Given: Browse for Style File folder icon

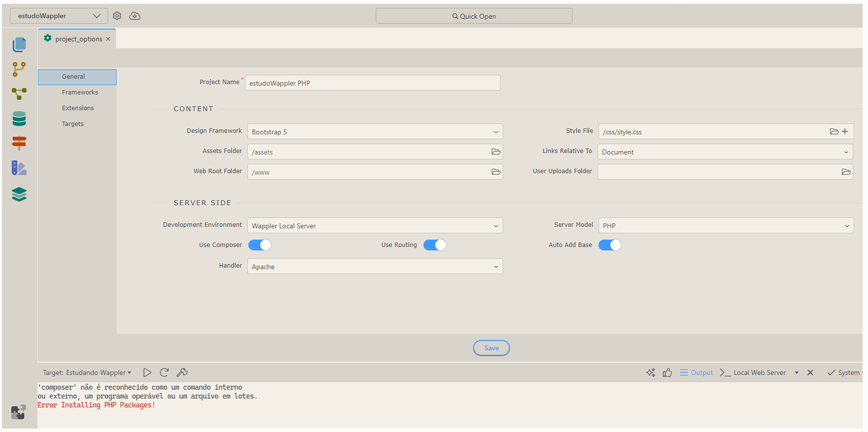Looking at the screenshot, I should (x=834, y=131).
